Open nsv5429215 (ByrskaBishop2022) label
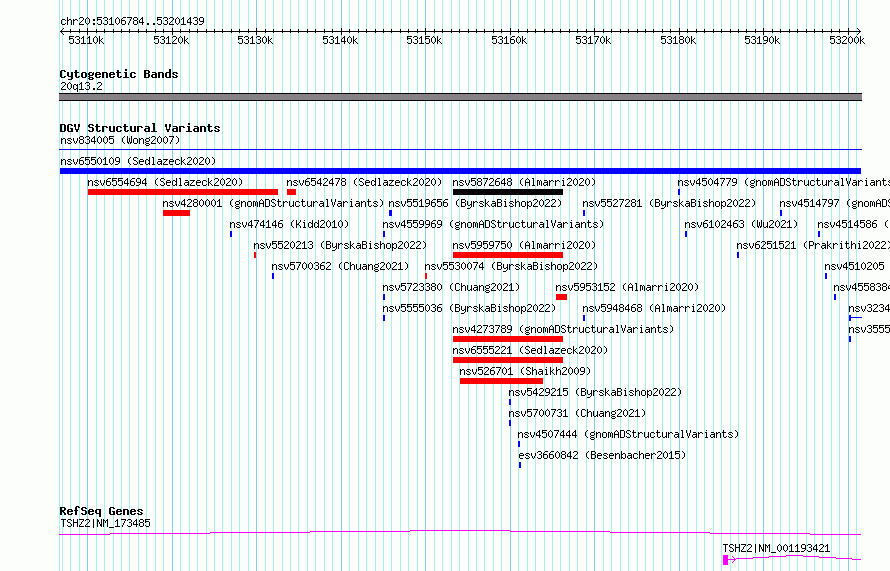890x571 pixels. point(595,392)
